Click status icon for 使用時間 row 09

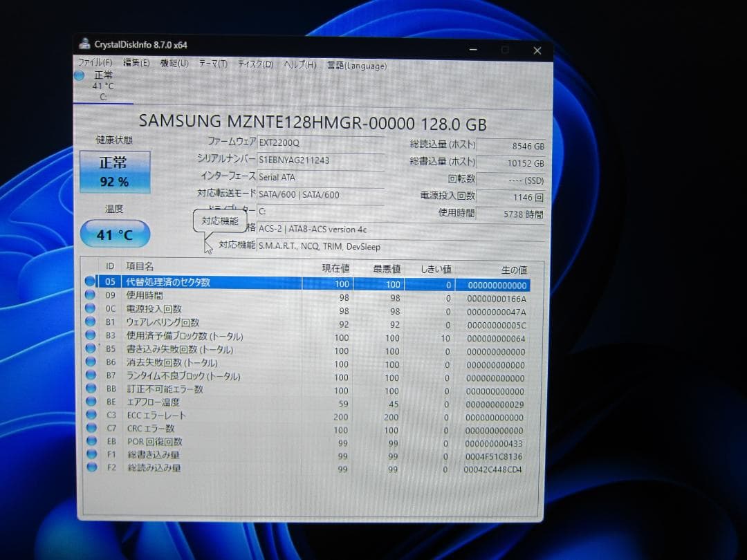[x=89, y=295]
